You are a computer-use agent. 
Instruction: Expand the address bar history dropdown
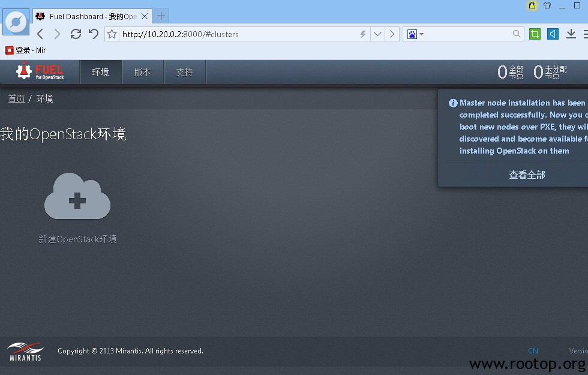tap(377, 34)
